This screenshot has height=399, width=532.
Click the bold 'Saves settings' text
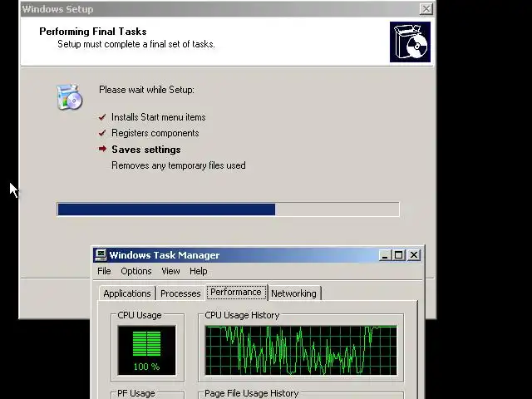click(146, 150)
